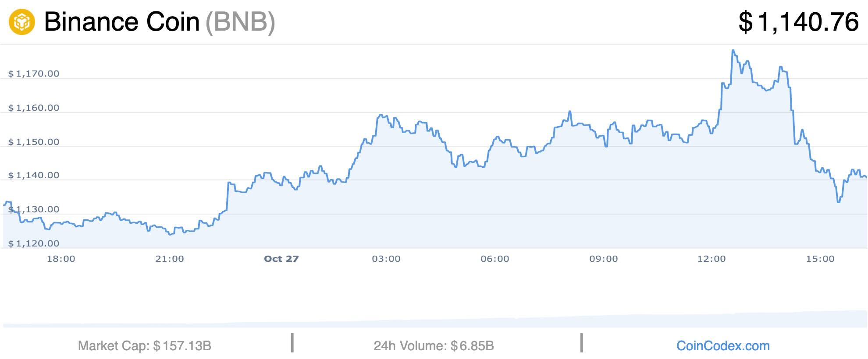Click the (BNB) ticker symbol
This screenshot has height=359, width=868.
tap(240, 22)
